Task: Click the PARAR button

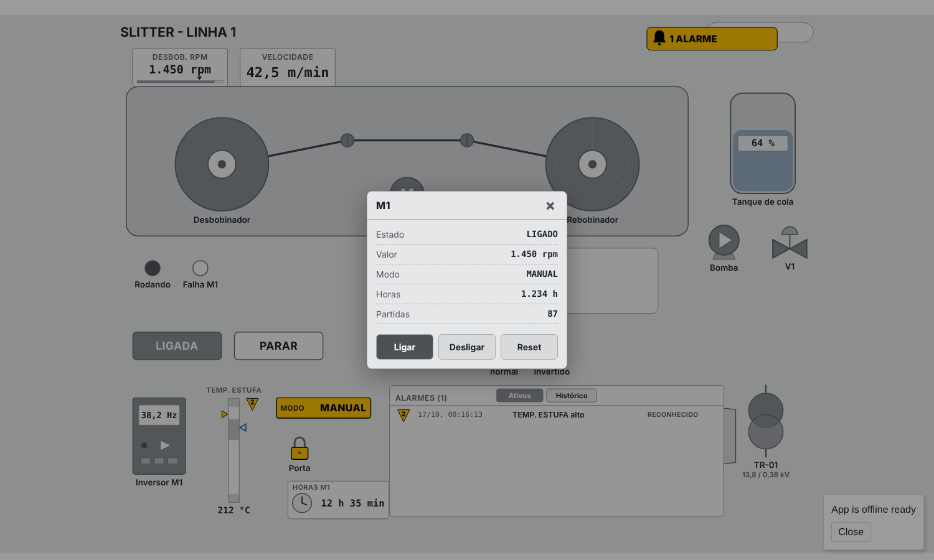Action: 278,346
